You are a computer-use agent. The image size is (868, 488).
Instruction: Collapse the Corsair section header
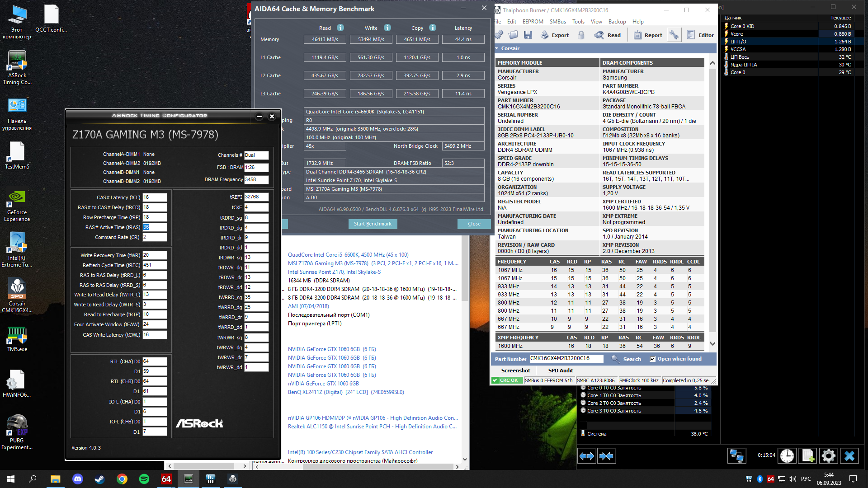(x=497, y=48)
